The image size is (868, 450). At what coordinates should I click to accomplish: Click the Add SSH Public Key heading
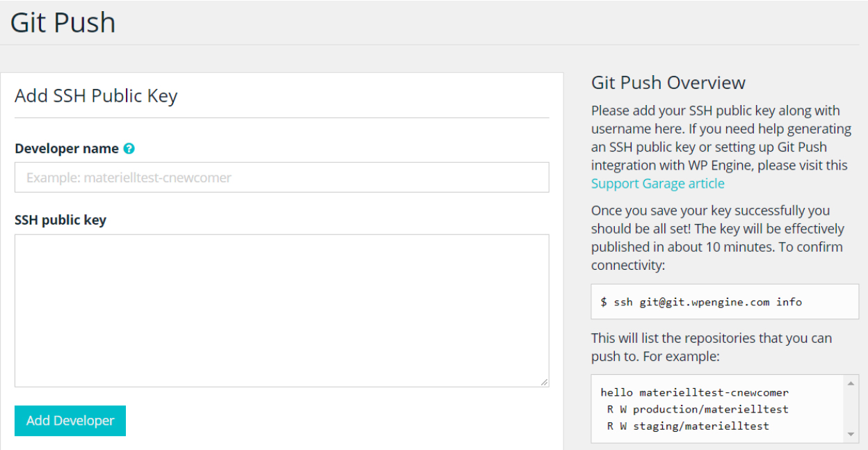[x=96, y=96]
